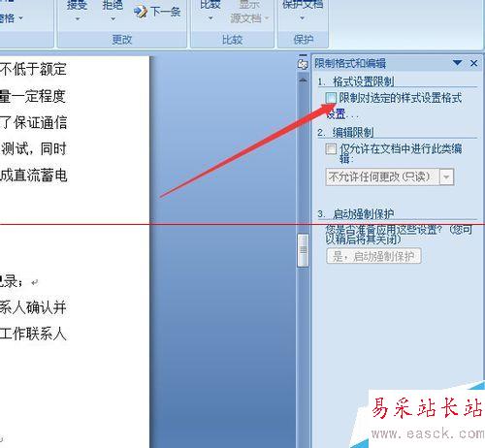Screen dimensions: 485x448
Task: Click text line 不低于额定 in document
Action: (33, 69)
